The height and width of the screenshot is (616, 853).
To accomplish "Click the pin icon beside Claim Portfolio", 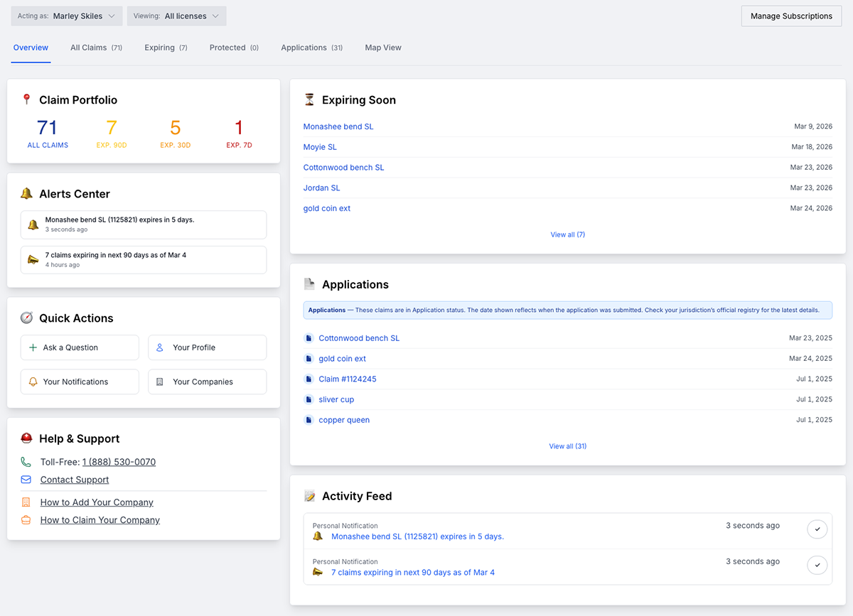I will tap(27, 99).
